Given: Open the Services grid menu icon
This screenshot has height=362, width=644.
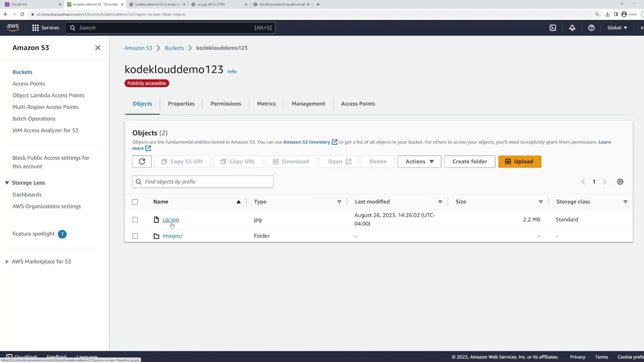Looking at the screenshot, I should point(36,28).
